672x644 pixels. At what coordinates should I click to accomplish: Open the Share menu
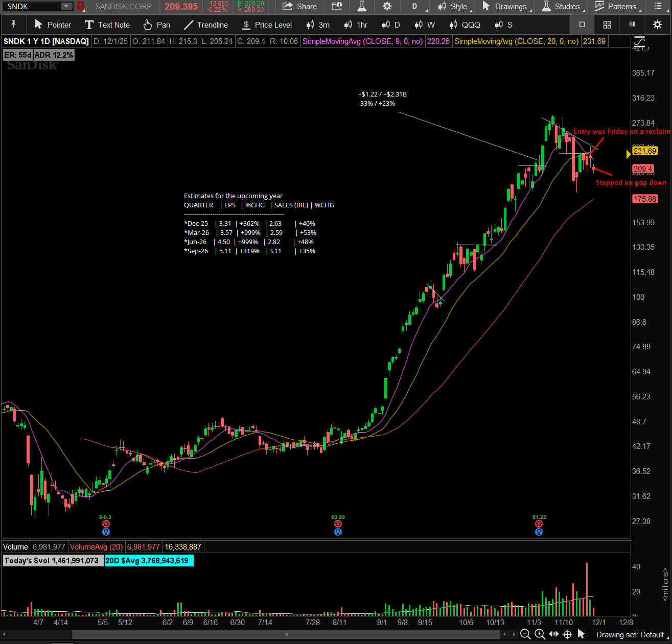(299, 7)
